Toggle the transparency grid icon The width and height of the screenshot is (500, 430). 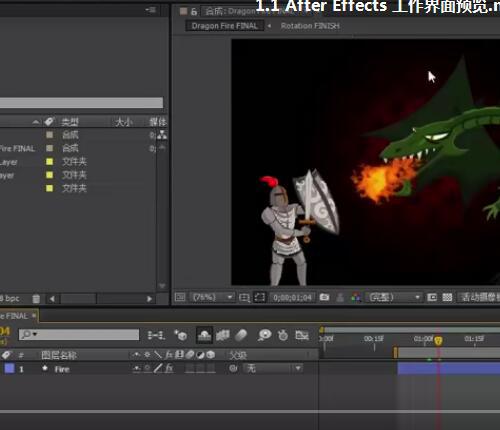tap(447, 297)
